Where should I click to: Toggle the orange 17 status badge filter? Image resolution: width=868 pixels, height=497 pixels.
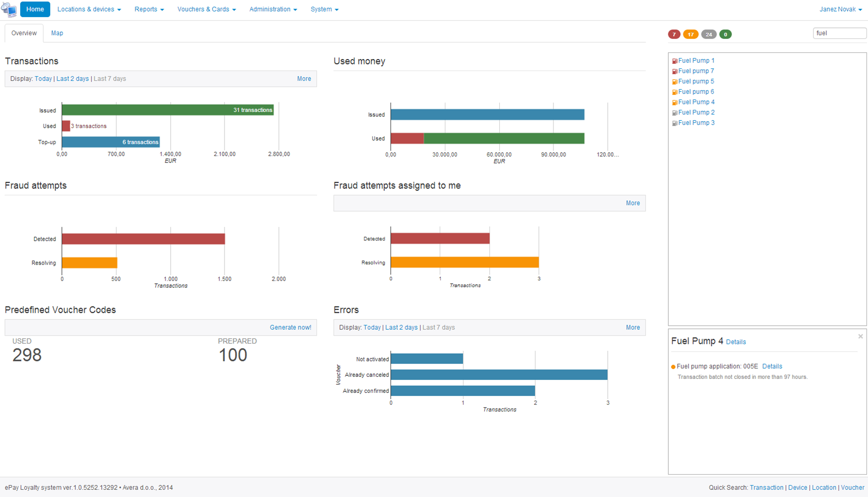click(x=691, y=35)
